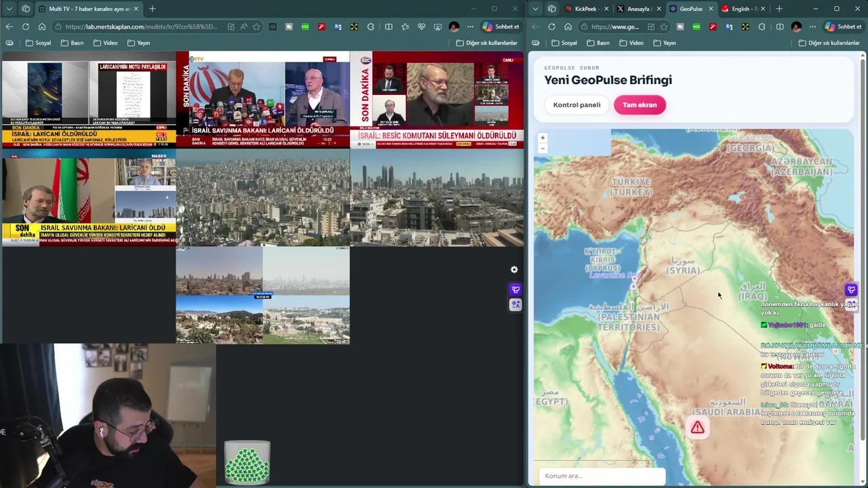Image resolution: width=868 pixels, height=488 pixels.
Task: Open Diğer sık kullanılanlar folder, left window
Action: pyautogui.click(x=487, y=43)
